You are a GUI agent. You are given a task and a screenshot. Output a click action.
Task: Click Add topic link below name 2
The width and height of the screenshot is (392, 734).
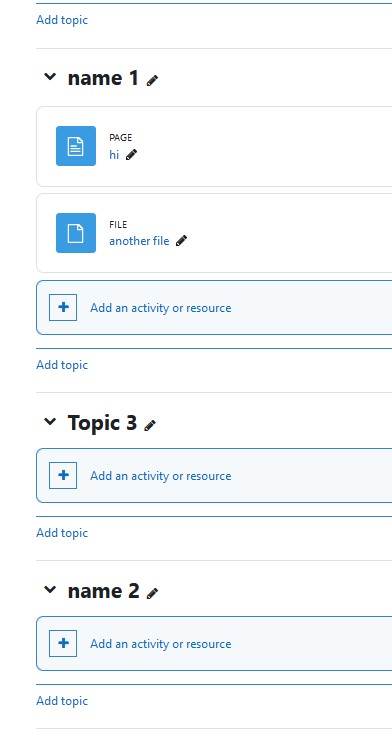pos(62,701)
